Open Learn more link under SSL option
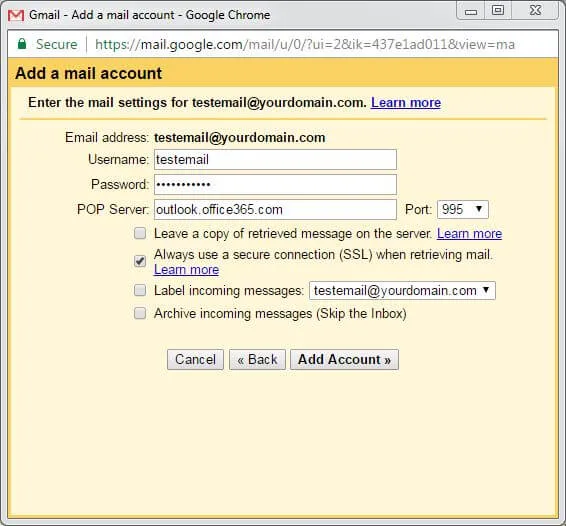 tap(186, 270)
